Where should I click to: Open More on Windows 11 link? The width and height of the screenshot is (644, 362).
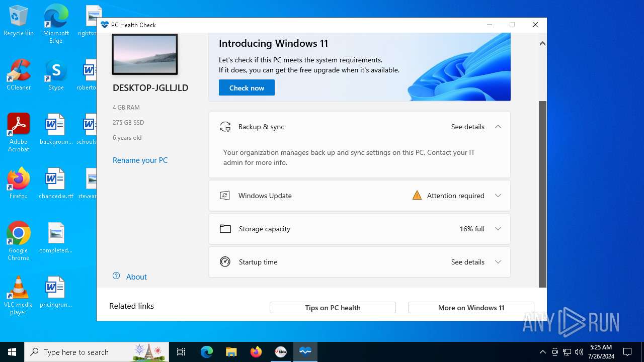[471, 308]
